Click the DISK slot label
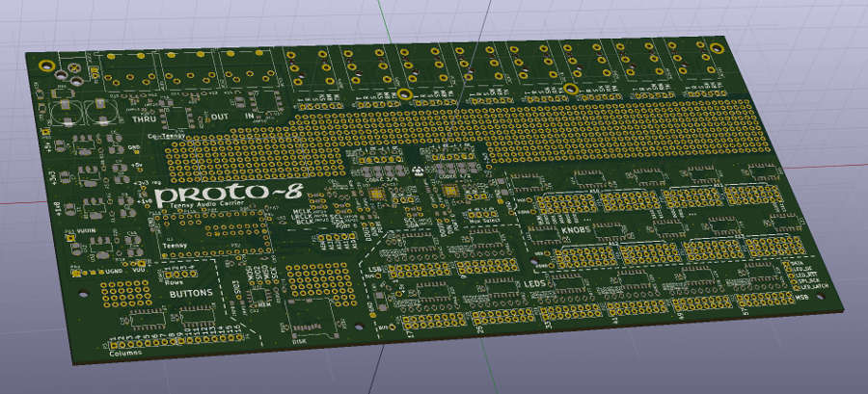The width and height of the screenshot is (868, 394). point(298,341)
